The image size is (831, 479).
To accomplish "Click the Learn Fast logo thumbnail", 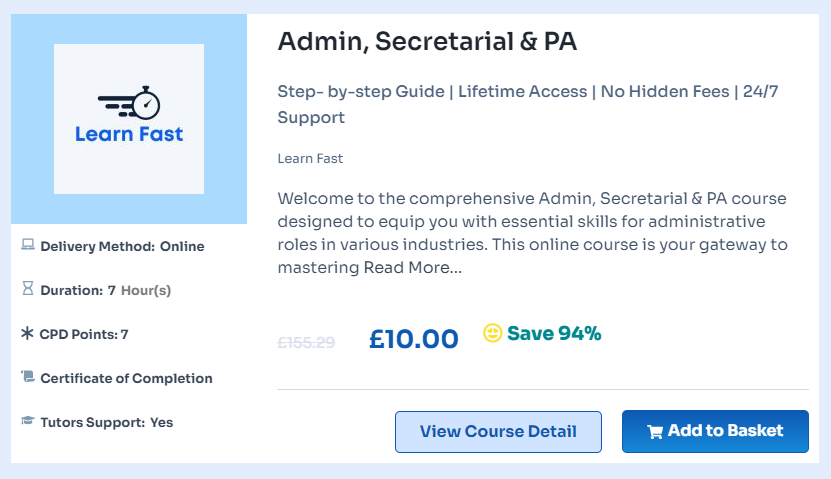I will click(129, 119).
